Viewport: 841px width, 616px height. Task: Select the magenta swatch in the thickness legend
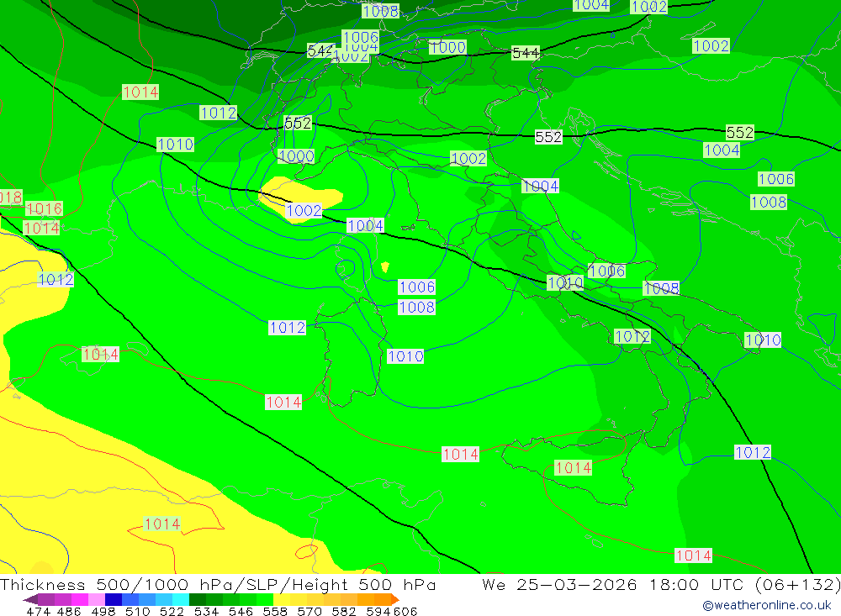pyautogui.click(x=79, y=599)
